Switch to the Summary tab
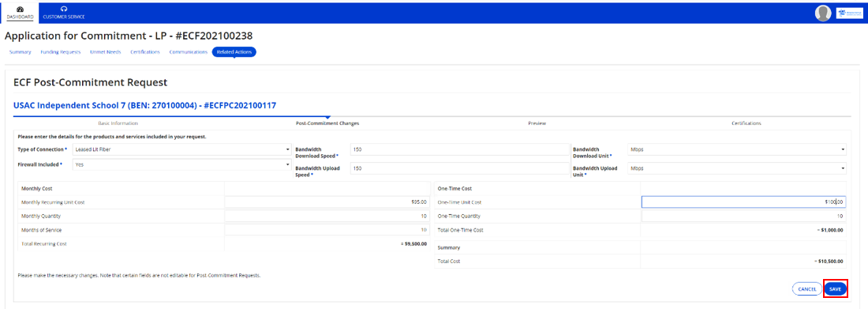868x309 pixels. [x=21, y=52]
